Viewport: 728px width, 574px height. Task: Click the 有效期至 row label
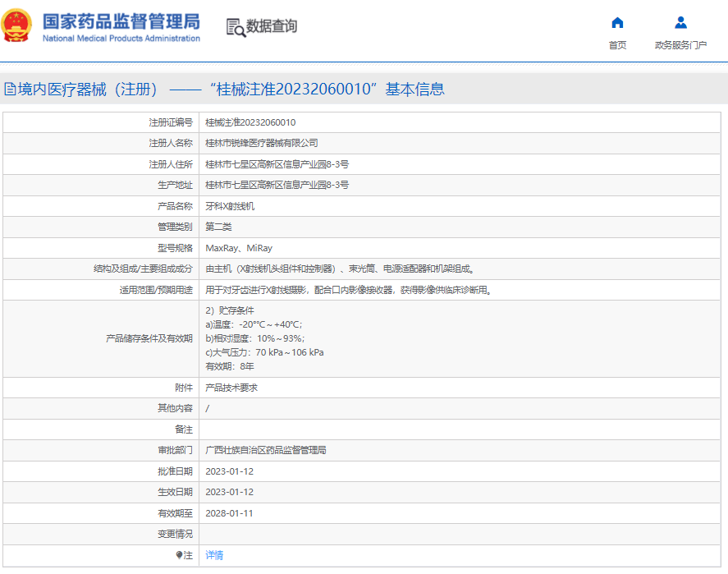coord(175,513)
